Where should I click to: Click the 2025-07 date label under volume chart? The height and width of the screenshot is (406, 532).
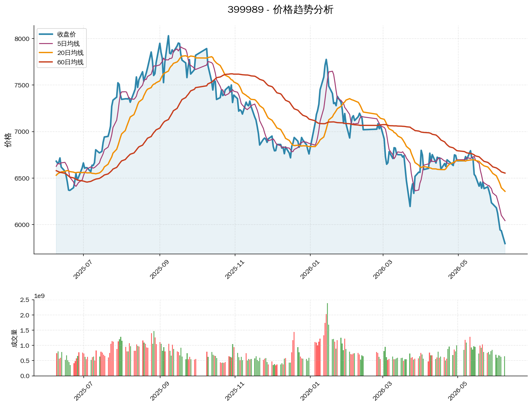click(83, 392)
